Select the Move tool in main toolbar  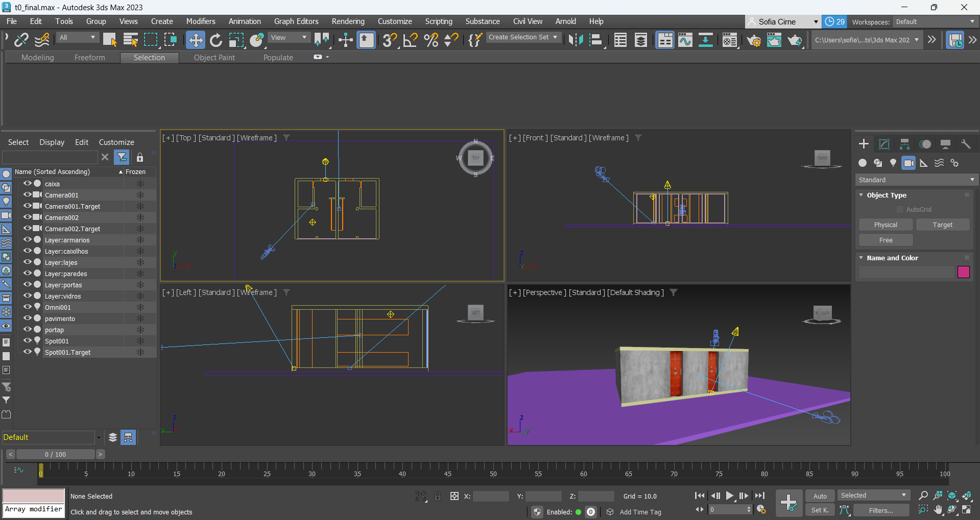pyautogui.click(x=196, y=40)
